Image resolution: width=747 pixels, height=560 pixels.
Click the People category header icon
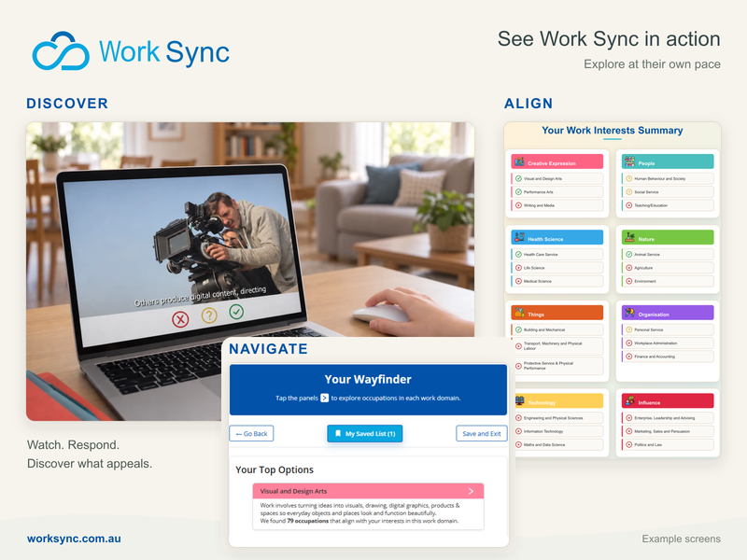(629, 161)
